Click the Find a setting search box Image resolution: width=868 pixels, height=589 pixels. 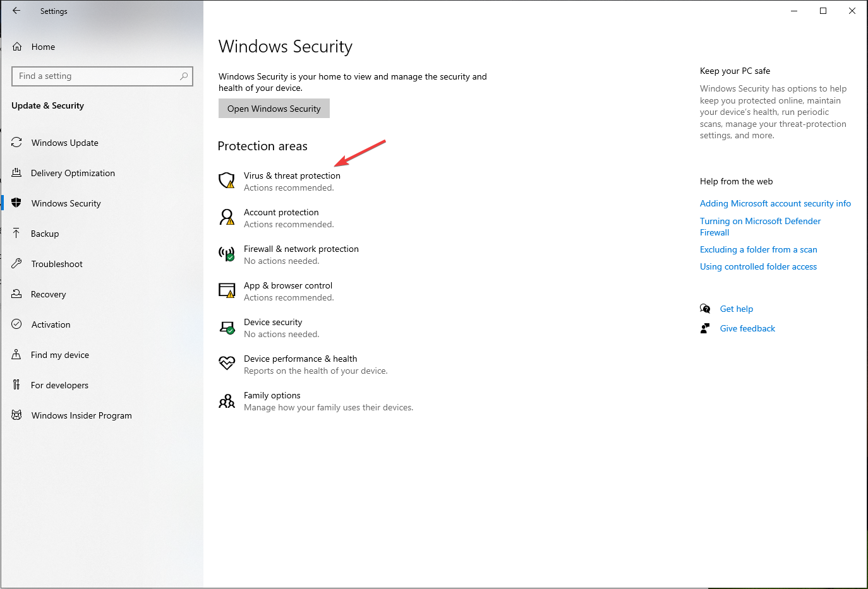pyautogui.click(x=102, y=76)
